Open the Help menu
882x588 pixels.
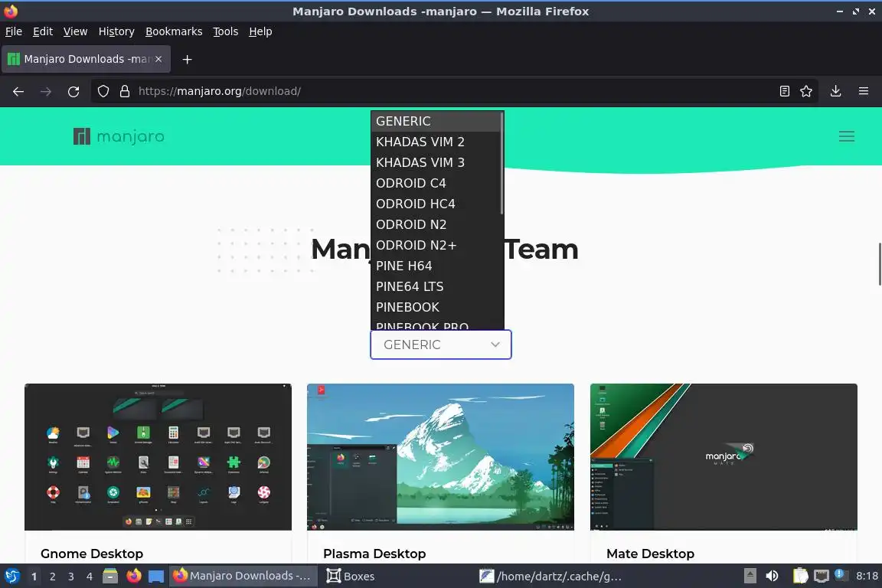(x=260, y=31)
